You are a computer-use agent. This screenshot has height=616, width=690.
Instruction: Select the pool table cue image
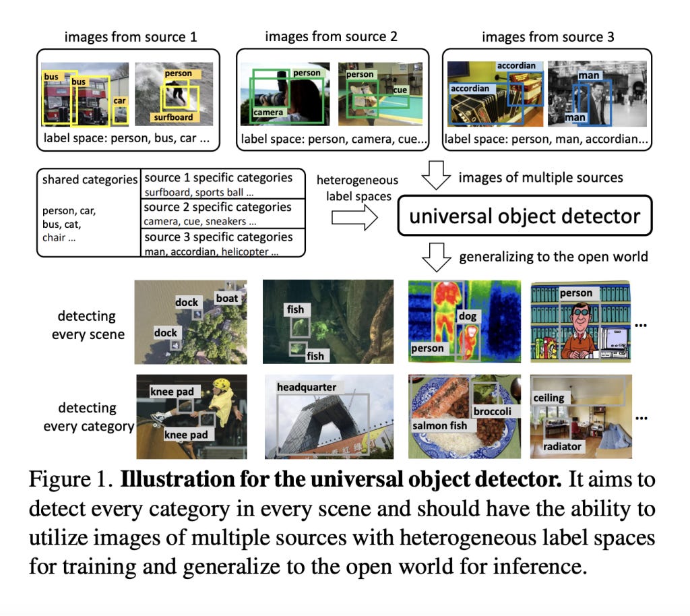380,94
